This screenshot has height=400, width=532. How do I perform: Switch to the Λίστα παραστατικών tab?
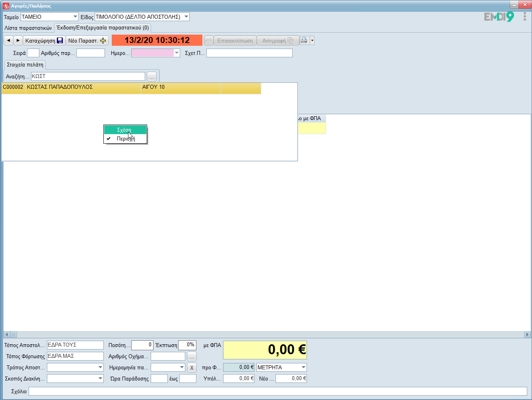[28, 28]
